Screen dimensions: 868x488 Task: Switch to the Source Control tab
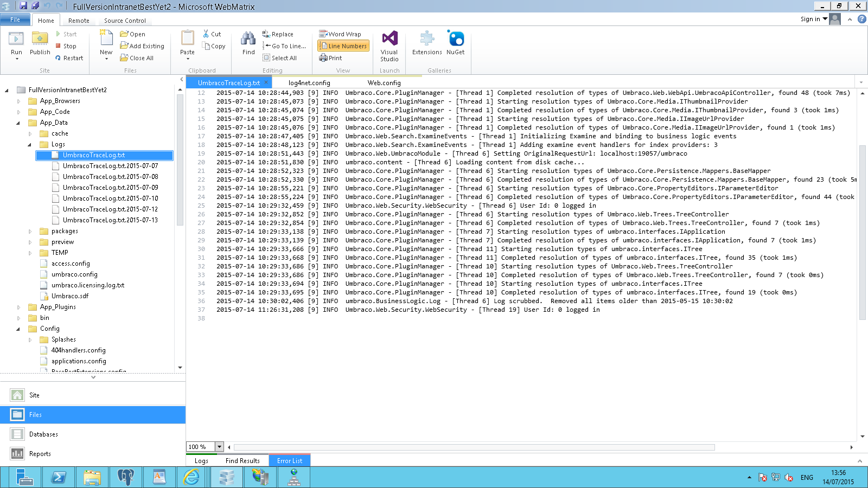(125, 21)
